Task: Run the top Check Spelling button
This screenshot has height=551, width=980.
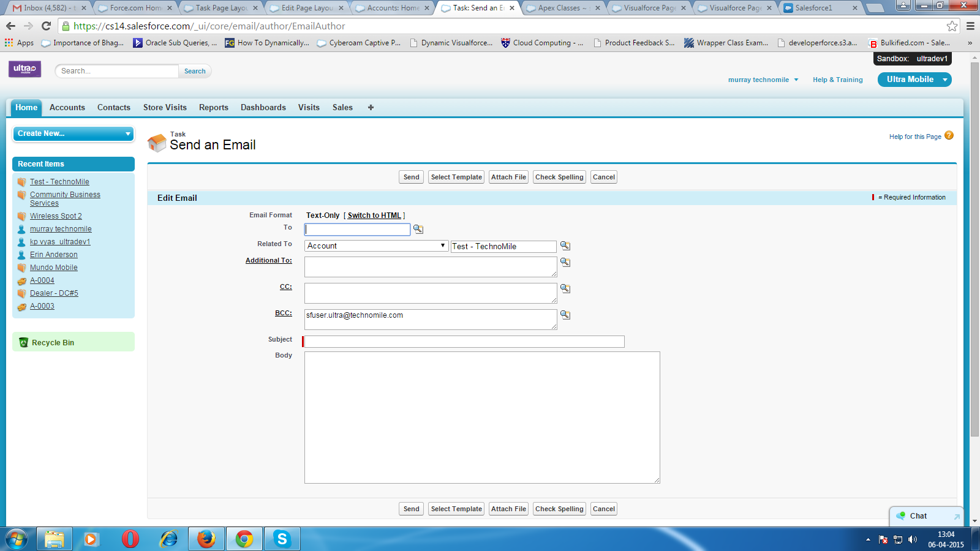Action: coord(559,177)
